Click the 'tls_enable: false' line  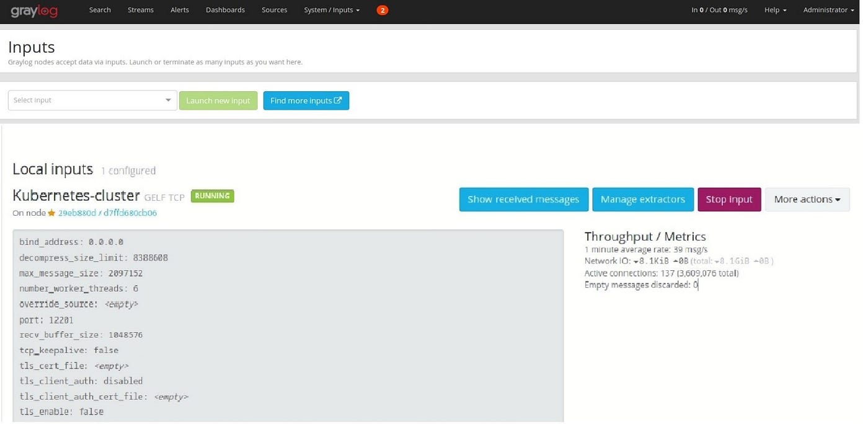coord(61,412)
